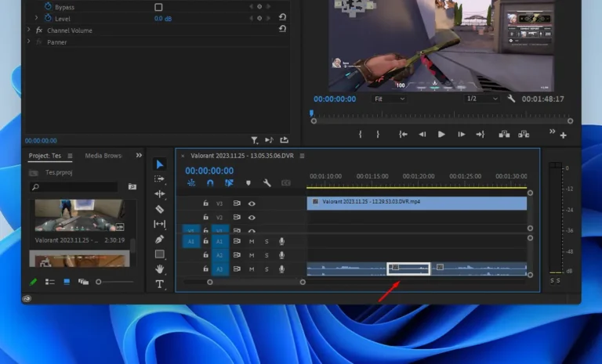
Task: Activate the Hand tool
Action: (160, 268)
